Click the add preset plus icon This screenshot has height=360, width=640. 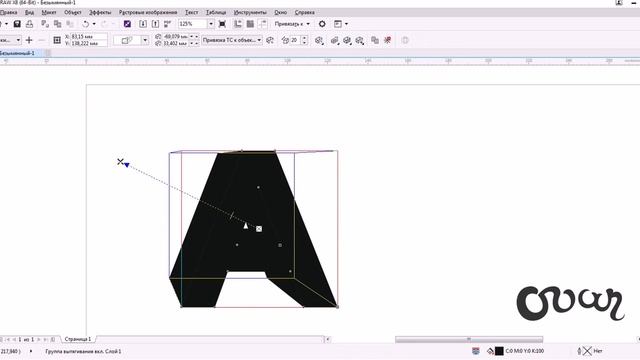point(29,40)
